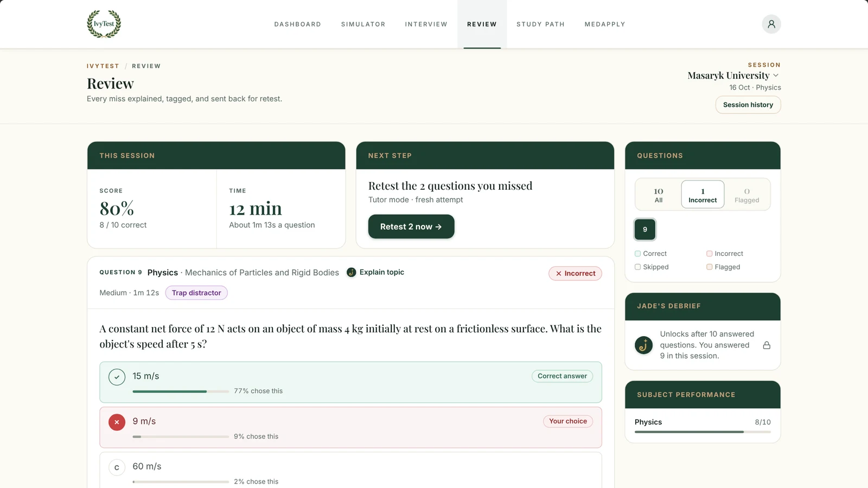
Task: Select the 15 m/s answer option
Action: pos(350,382)
